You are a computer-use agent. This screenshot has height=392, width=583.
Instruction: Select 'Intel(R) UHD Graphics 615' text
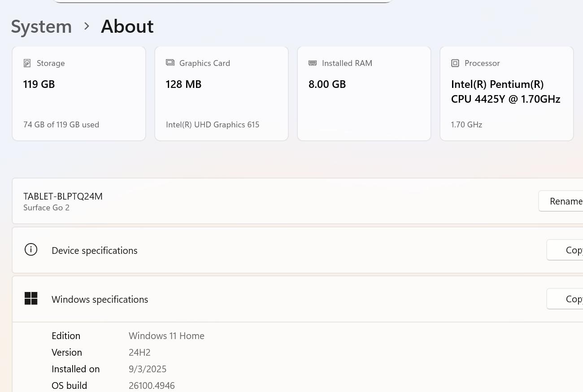point(213,125)
